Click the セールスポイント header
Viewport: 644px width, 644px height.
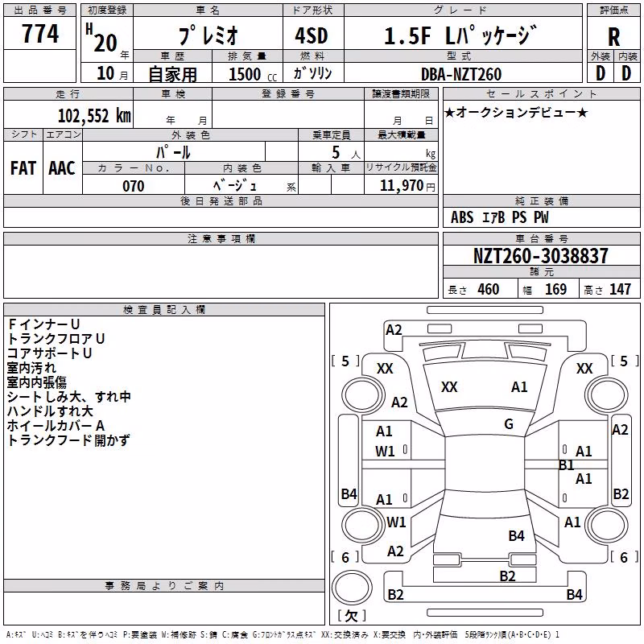coord(541,93)
